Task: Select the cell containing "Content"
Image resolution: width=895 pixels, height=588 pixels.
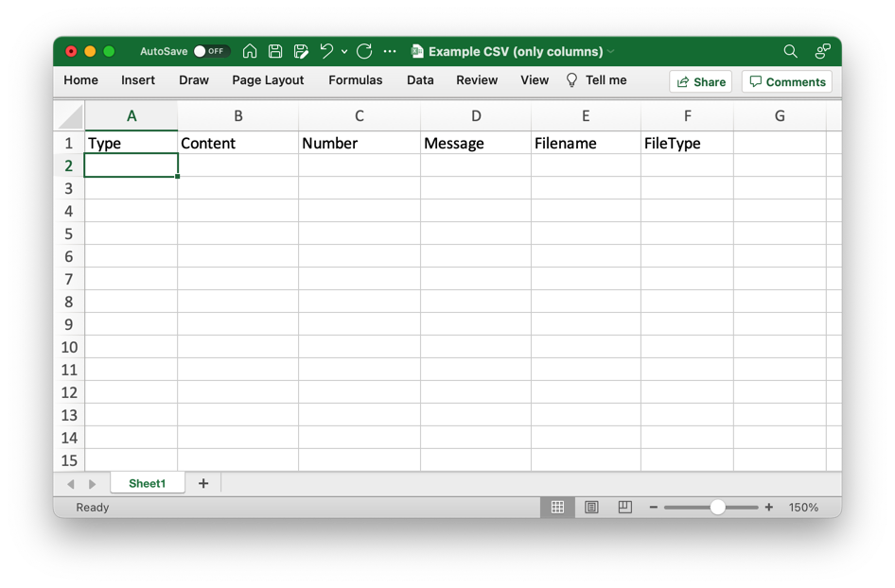Action: point(238,143)
